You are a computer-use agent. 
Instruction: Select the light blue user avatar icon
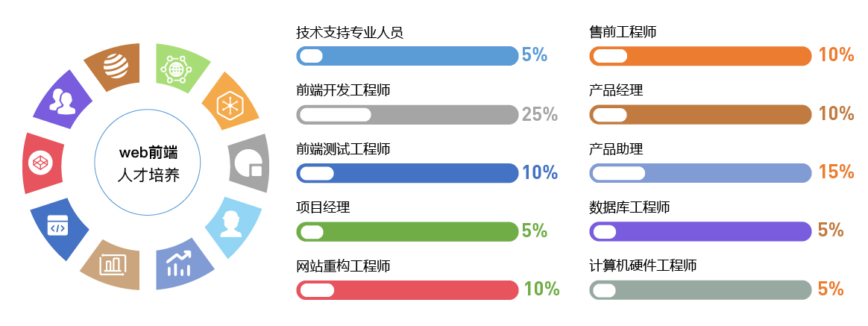coord(230,222)
